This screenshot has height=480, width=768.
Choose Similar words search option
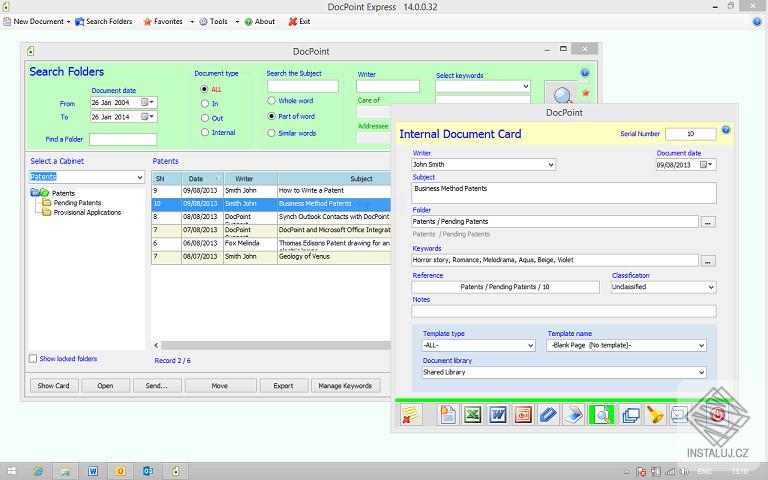(x=271, y=133)
